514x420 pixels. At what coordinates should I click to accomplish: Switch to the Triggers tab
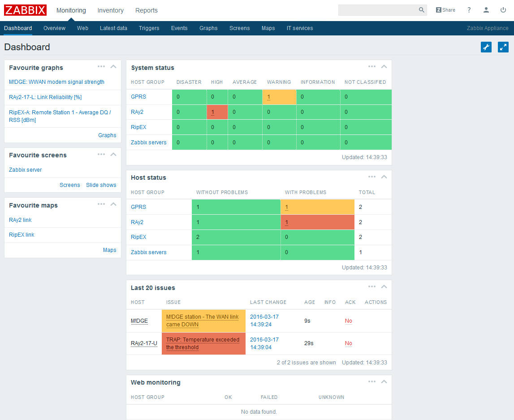(x=149, y=28)
